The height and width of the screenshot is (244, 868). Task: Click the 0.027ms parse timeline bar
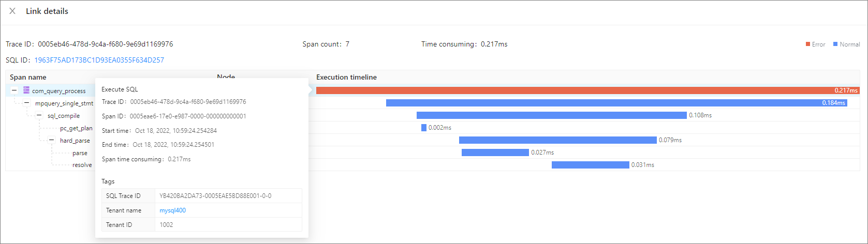tap(495, 152)
